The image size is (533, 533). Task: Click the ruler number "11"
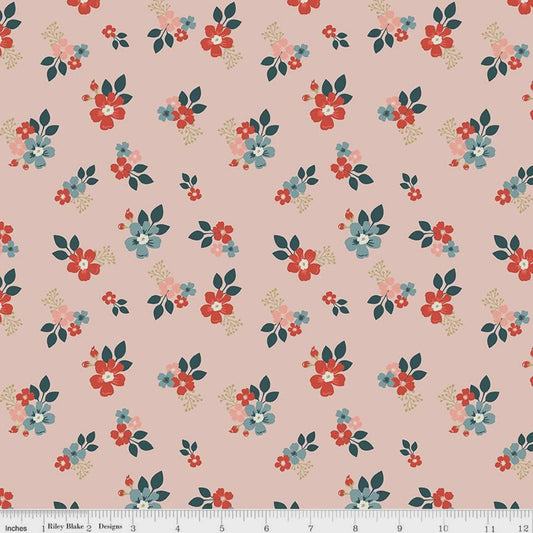pyautogui.click(x=489, y=528)
